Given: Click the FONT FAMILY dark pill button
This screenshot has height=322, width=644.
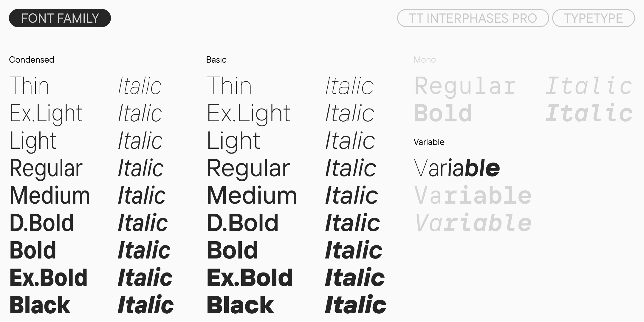Looking at the screenshot, I should click(x=60, y=18).
